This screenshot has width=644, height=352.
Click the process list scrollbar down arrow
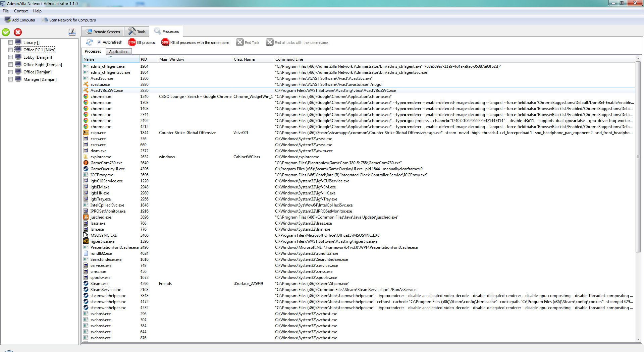click(x=638, y=339)
